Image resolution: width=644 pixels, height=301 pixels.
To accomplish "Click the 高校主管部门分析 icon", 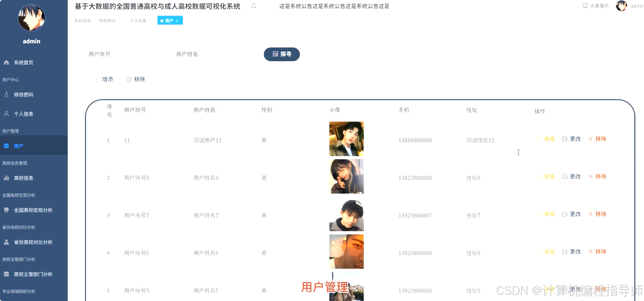I will (x=6, y=274).
